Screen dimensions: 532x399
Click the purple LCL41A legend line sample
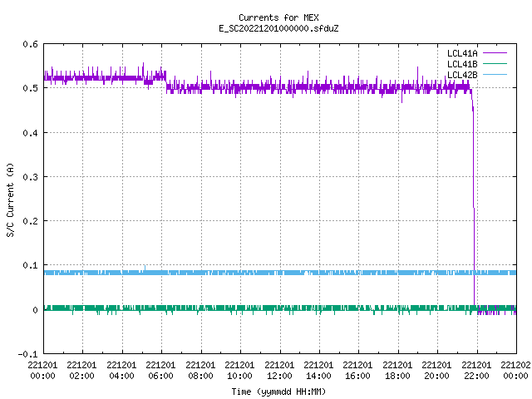click(495, 53)
